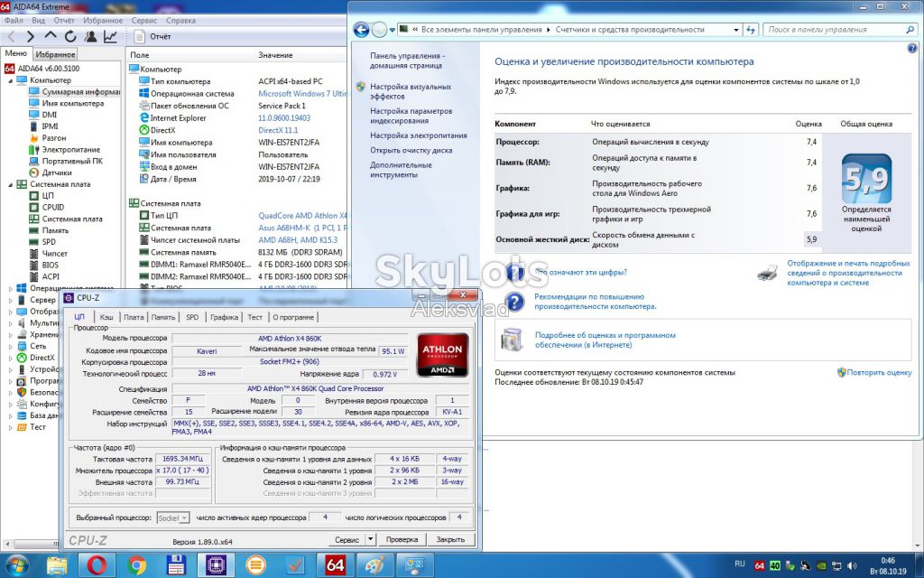Select the DMI item in tree
The width and height of the screenshot is (924, 578).
click(x=43, y=115)
